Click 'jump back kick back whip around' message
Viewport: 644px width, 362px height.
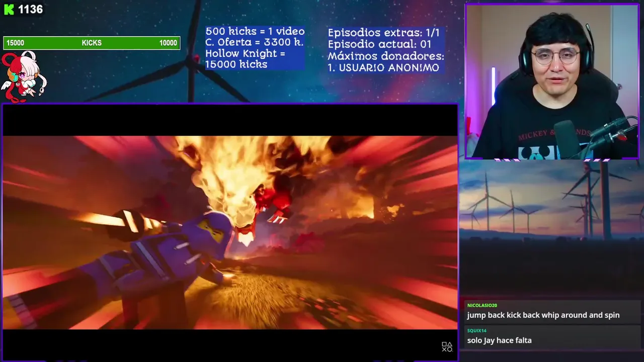[543, 315]
